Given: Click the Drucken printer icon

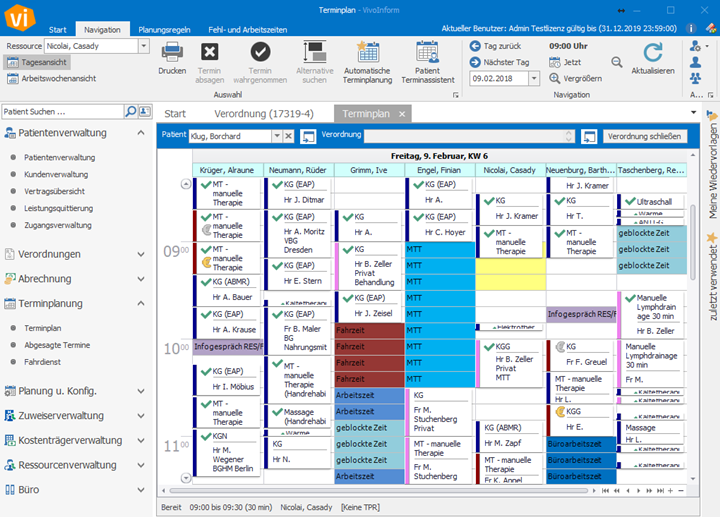Looking at the screenshot, I should click(172, 52).
